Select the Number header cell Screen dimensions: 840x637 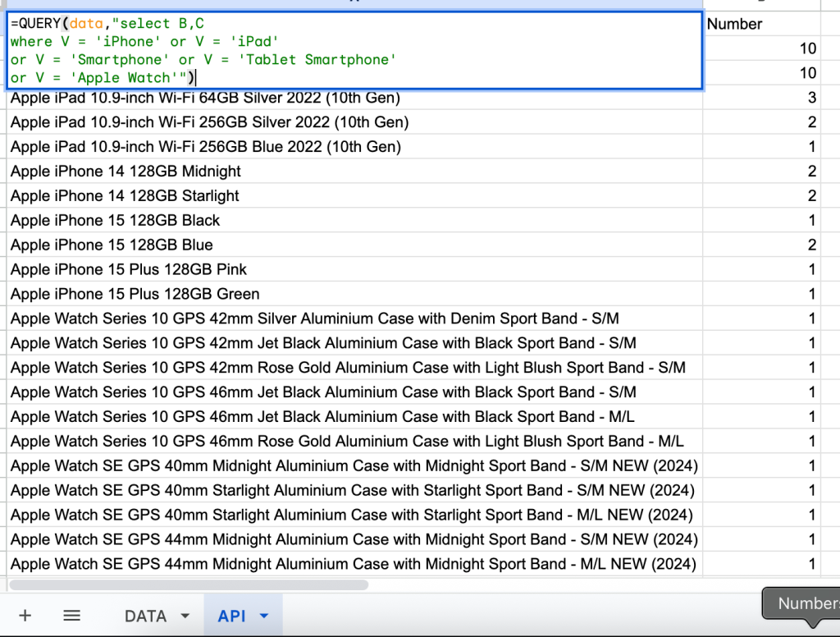tap(771, 24)
